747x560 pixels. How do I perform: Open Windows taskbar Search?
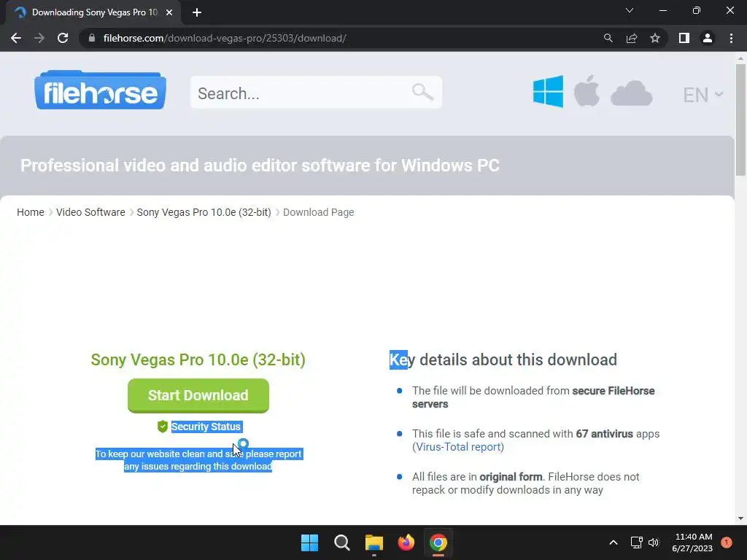click(341, 542)
